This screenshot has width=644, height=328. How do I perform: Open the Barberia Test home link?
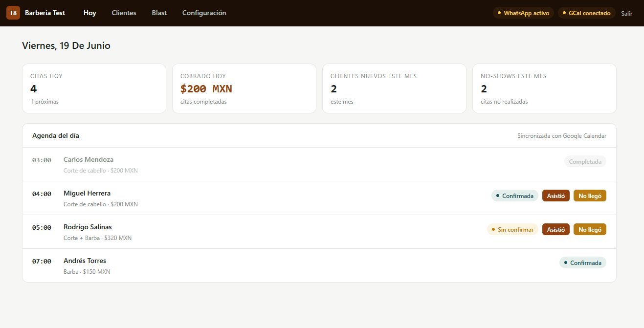click(x=45, y=13)
